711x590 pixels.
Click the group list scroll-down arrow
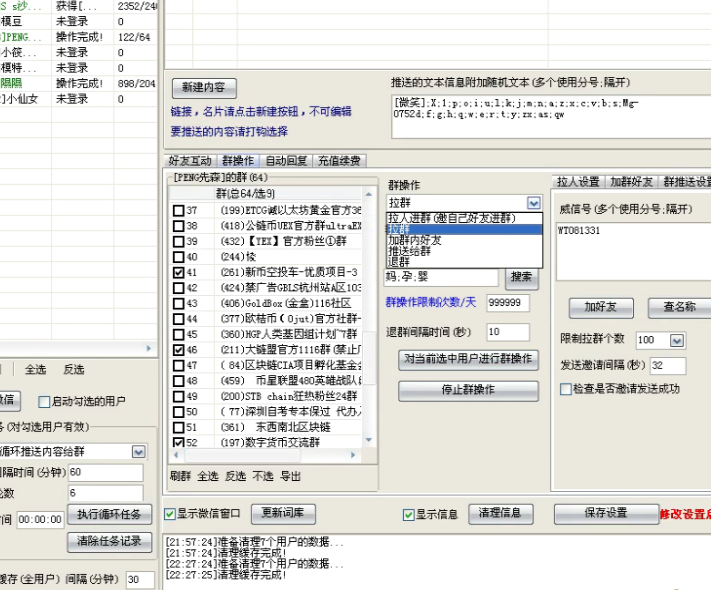pyautogui.click(x=369, y=440)
